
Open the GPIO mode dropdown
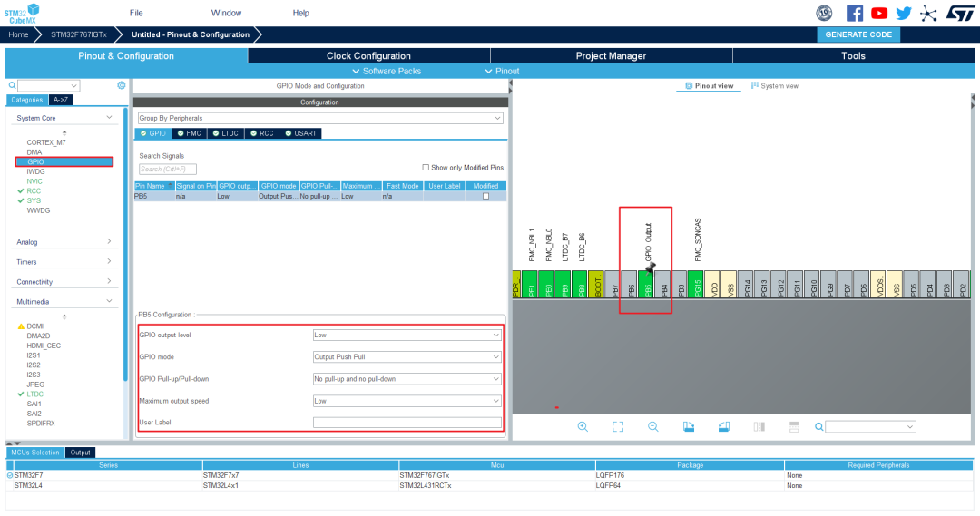pos(407,356)
